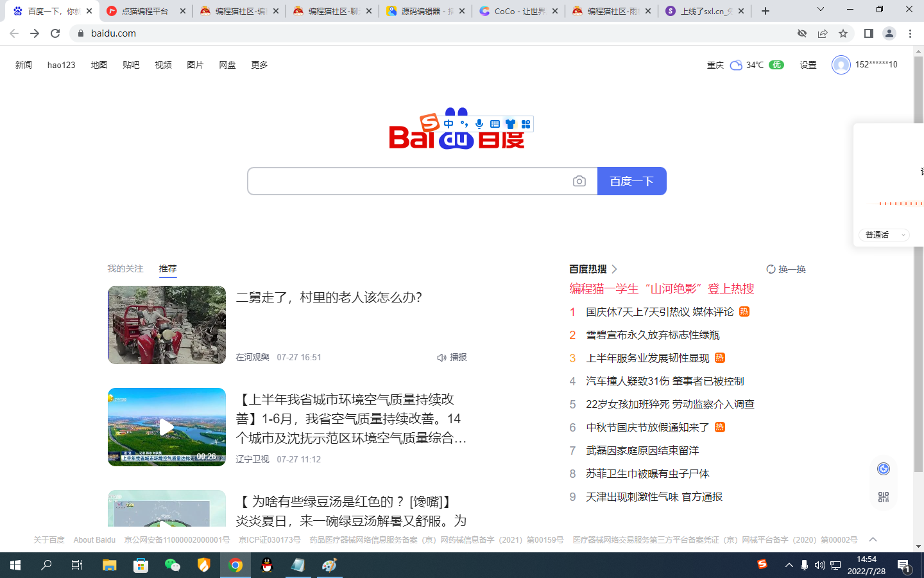Click the share page icon
Viewport: 924px width, 578px height.
(823, 33)
